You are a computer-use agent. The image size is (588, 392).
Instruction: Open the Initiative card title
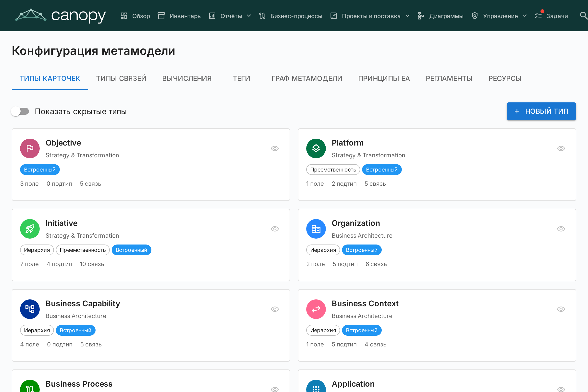(61, 223)
